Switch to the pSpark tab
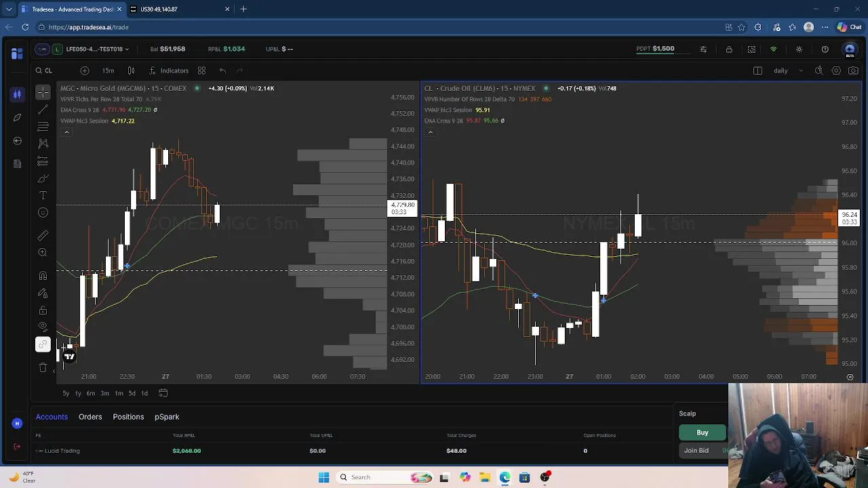868x488 pixels. coord(167,417)
